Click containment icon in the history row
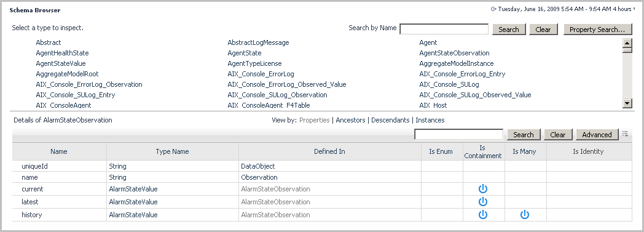This screenshot has height=232, width=644. click(483, 214)
